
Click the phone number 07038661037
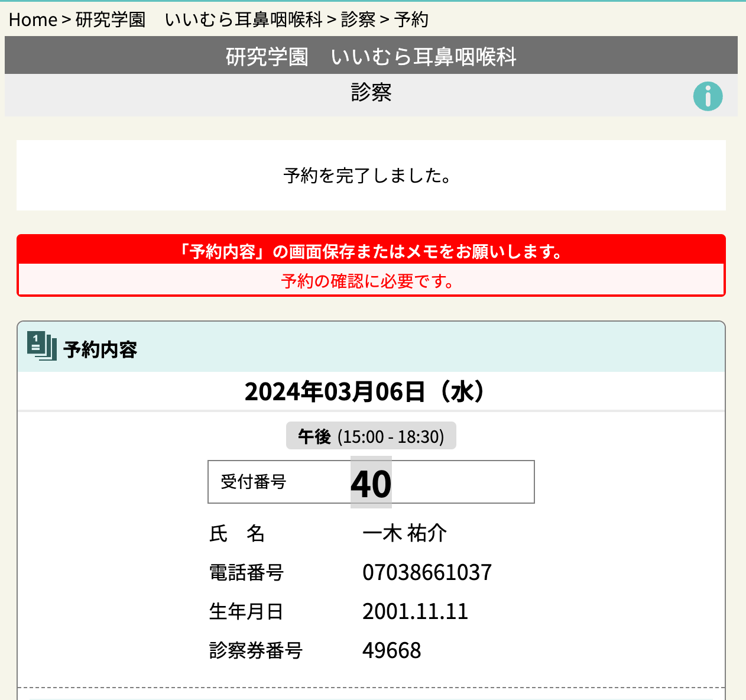point(427,572)
